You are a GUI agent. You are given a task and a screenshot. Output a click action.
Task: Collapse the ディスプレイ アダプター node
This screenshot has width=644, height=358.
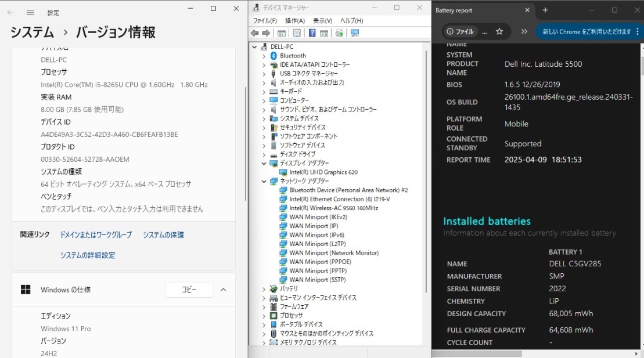point(264,163)
